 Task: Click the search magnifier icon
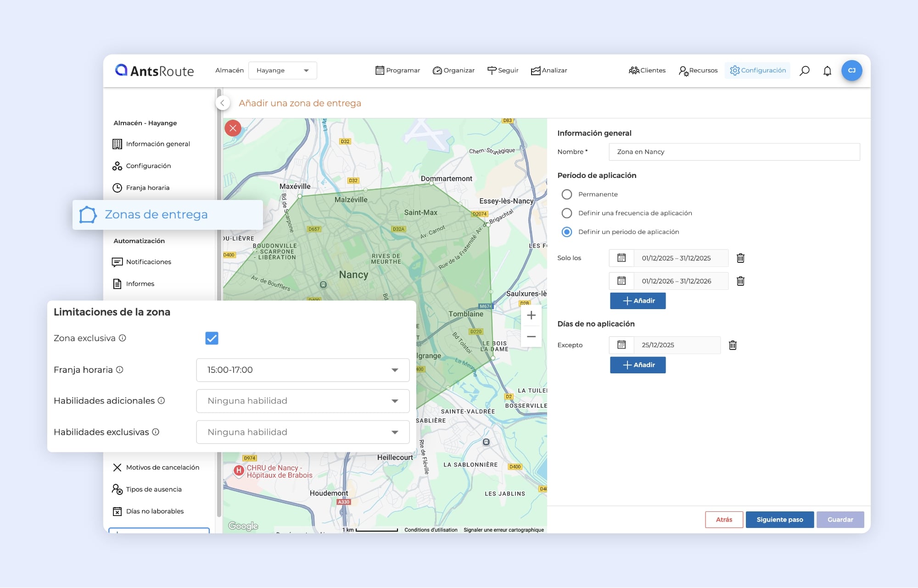pos(804,71)
